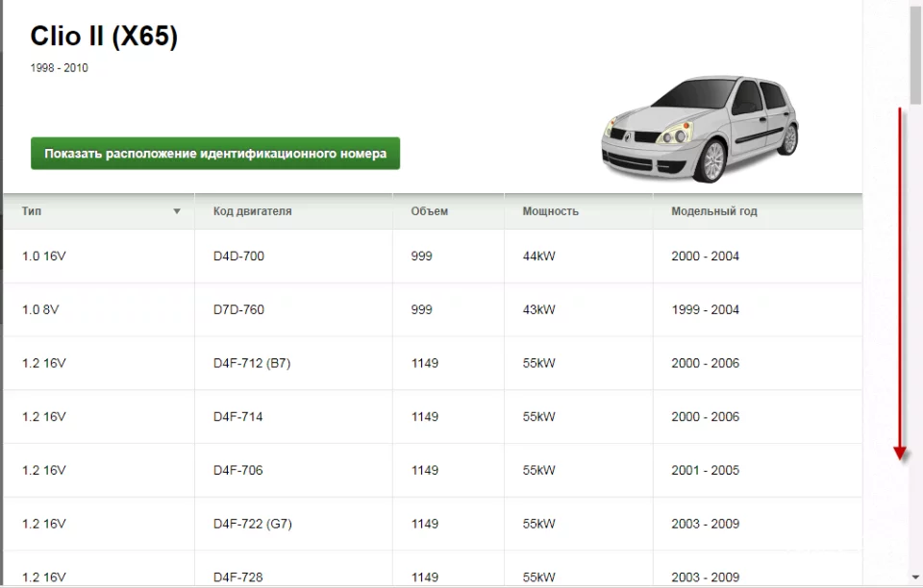Click the 1.2 16V type in D4F-714 row
This screenshot has height=588, width=923.
pyautogui.click(x=44, y=416)
